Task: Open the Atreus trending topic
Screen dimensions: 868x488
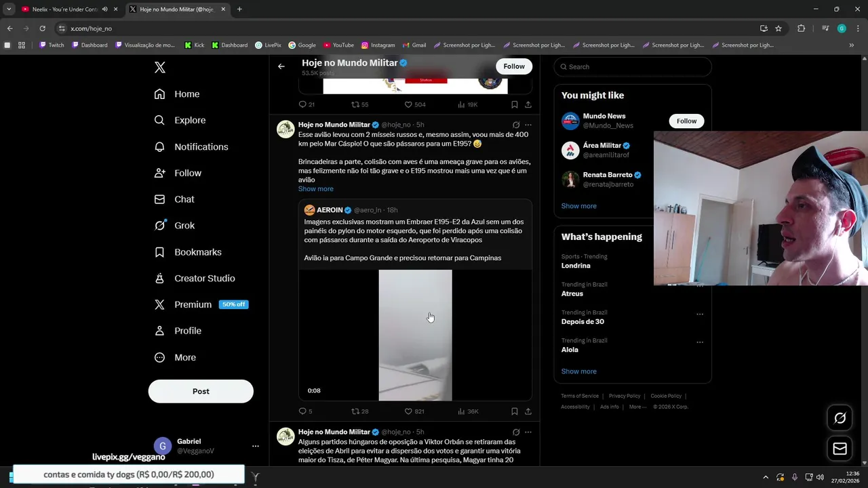Action: pos(572,293)
